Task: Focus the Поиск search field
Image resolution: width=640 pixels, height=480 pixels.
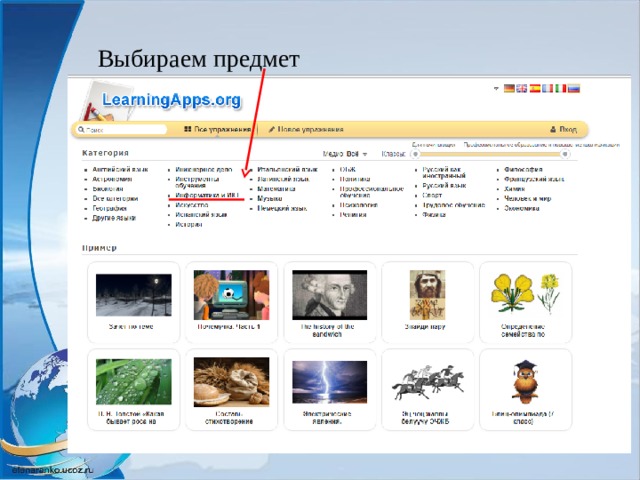Action: point(122,130)
